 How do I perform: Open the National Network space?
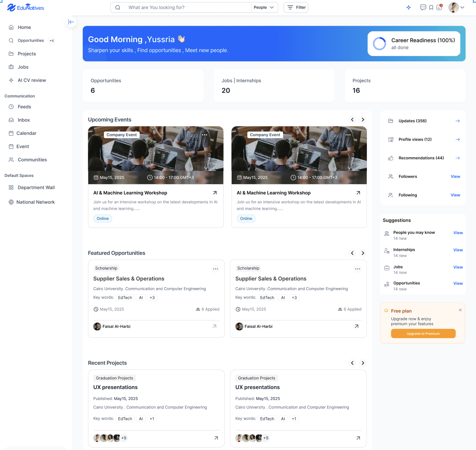(x=35, y=202)
